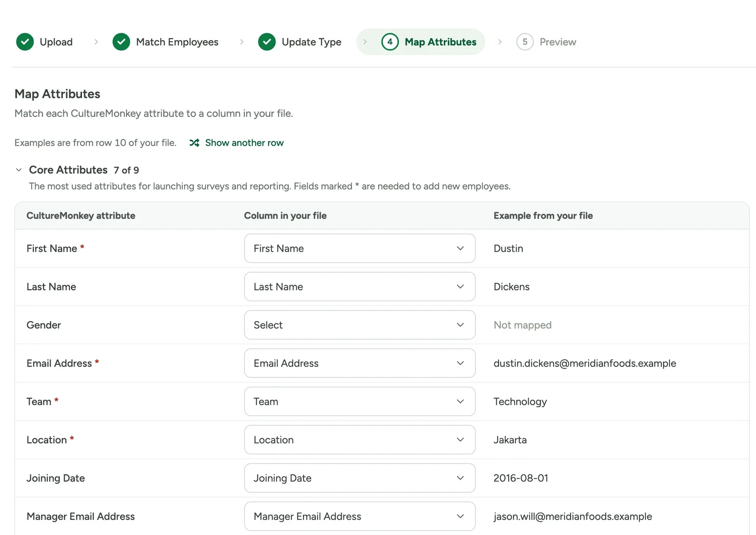This screenshot has height=535, width=756.
Task: Click the Email Address attribute label
Action: pos(59,363)
